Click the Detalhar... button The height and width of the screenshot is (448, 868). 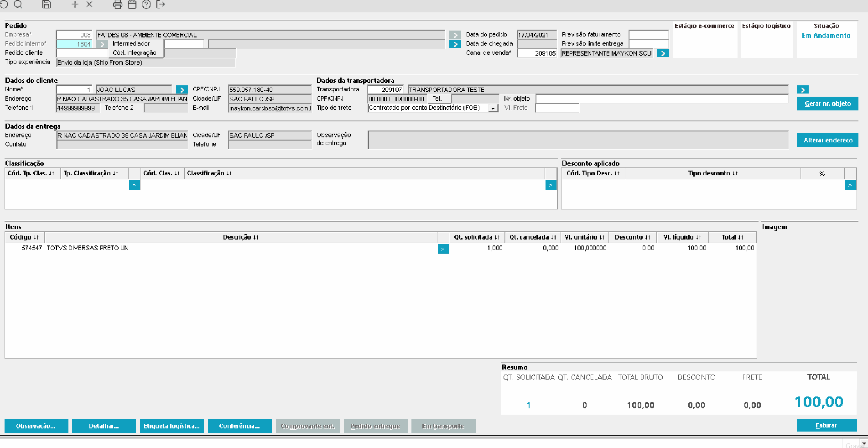104,426
